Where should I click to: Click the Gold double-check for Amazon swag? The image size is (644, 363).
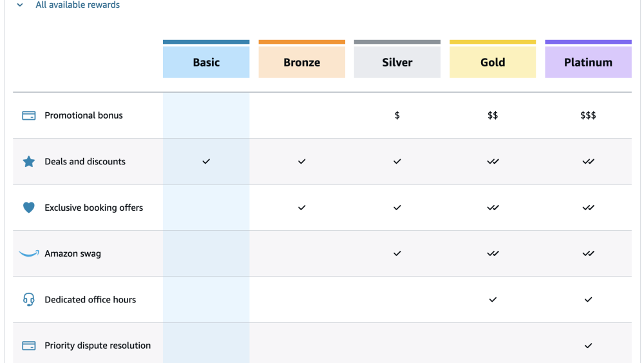(493, 253)
